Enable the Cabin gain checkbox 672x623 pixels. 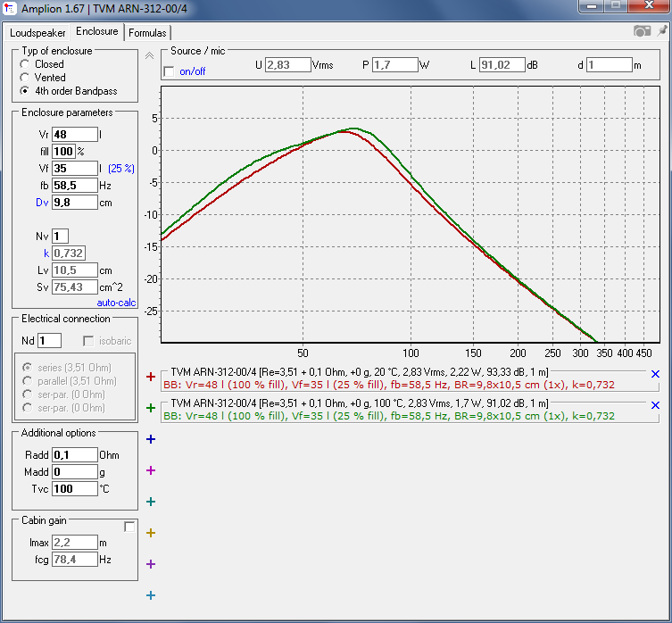pyautogui.click(x=129, y=527)
